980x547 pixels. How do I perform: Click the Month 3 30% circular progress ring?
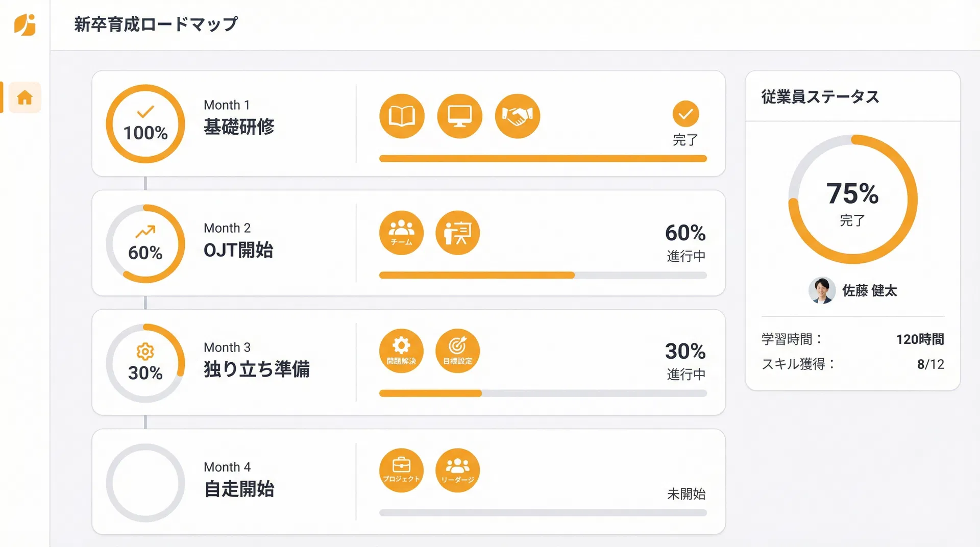pos(145,363)
